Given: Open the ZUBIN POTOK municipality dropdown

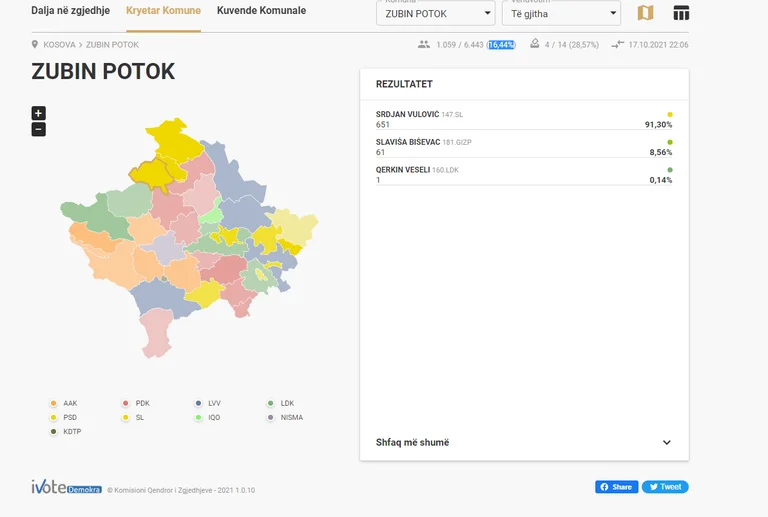Looking at the screenshot, I should tap(436, 14).
